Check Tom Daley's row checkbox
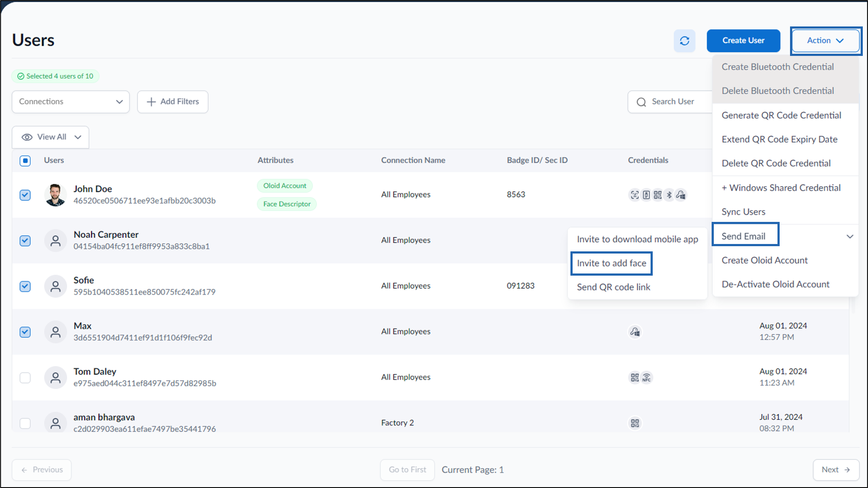The width and height of the screenshot is (868, 488). click(25, 377)
